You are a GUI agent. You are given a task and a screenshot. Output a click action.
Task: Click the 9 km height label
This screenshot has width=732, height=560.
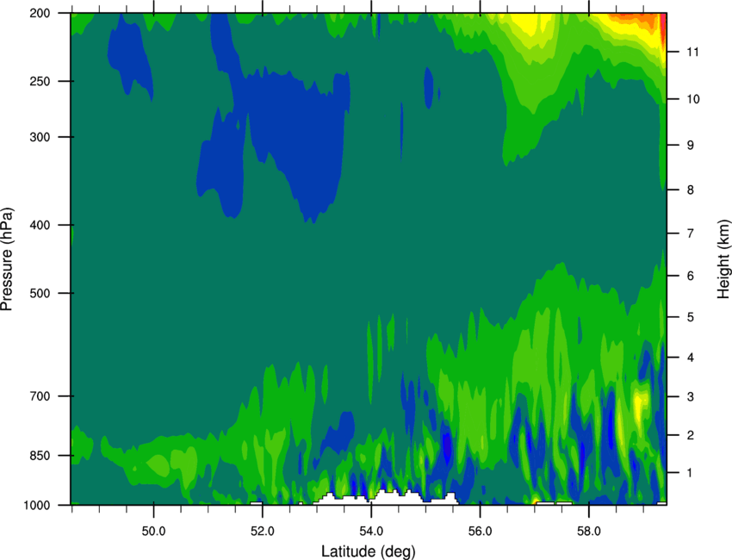pos(691,146)
